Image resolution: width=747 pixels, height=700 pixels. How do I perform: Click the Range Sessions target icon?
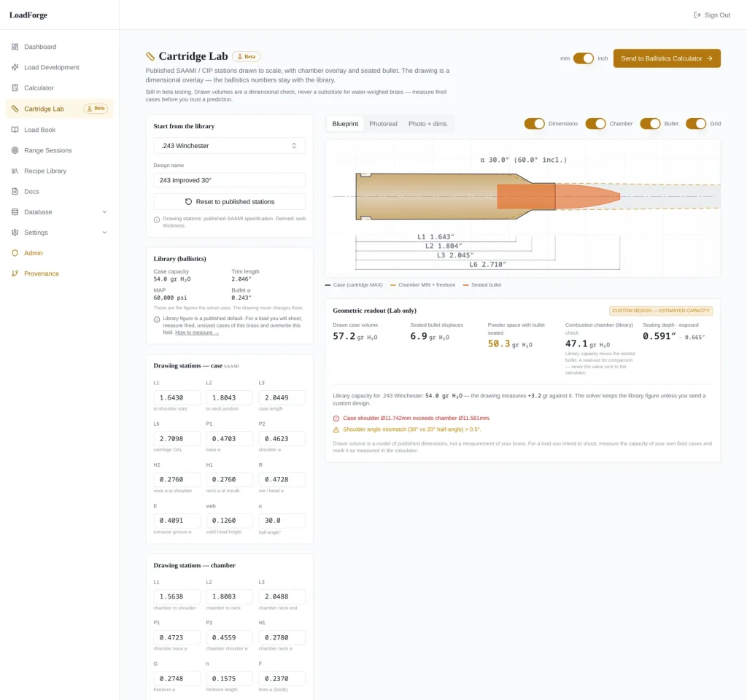coord(15,150)
